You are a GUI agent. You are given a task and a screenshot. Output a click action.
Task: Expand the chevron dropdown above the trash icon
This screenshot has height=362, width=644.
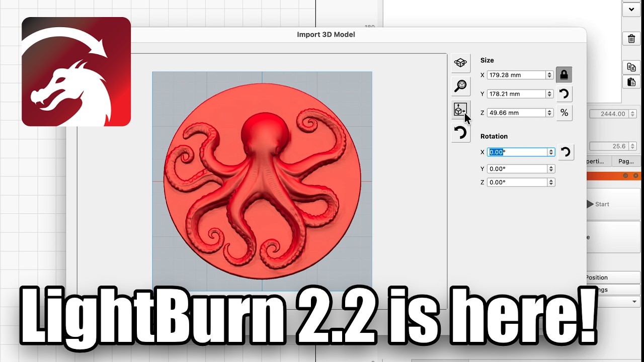[631, 9]
